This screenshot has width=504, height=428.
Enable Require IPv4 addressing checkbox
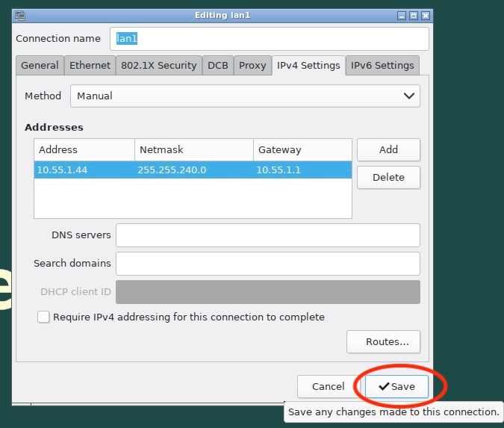click(43, 317)
